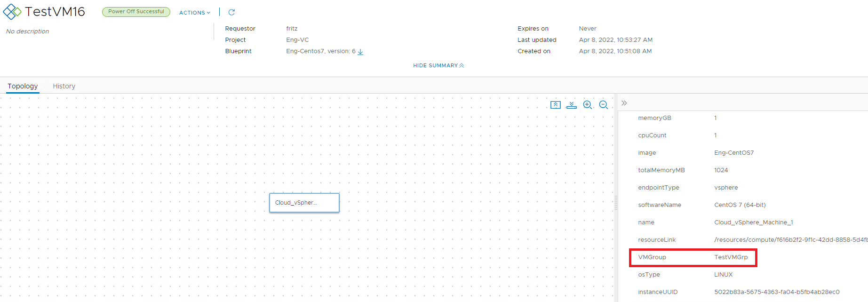Image resolution: width=868 pixels, height=302 pixels.
Task: Select the Topology tab
Action: click(x=23, y=86)
